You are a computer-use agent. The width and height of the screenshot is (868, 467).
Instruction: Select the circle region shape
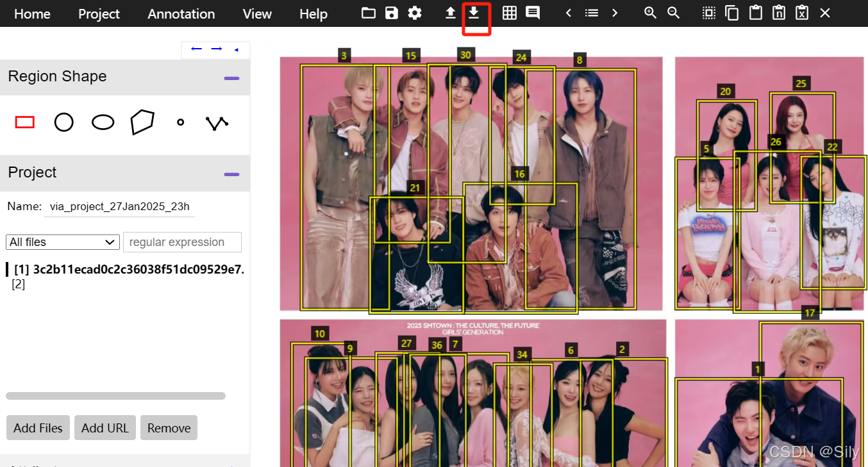(x=63, y=122)
